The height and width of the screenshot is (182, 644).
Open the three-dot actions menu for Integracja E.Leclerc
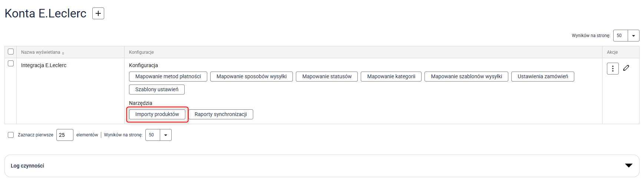[x=612, y=69]
